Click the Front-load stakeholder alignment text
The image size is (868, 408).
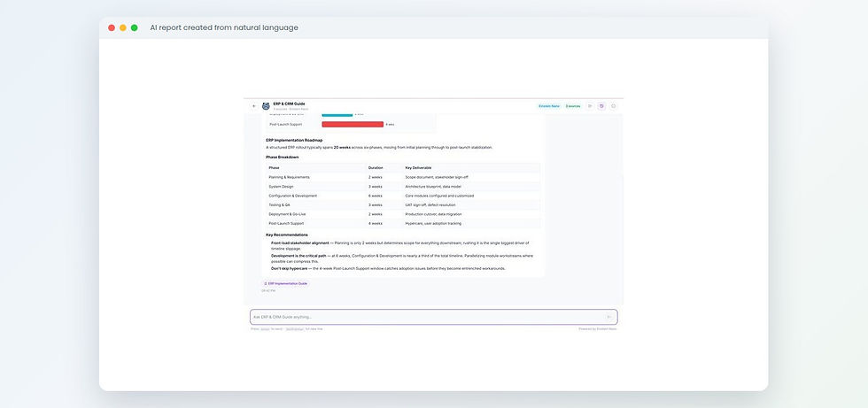299,243
